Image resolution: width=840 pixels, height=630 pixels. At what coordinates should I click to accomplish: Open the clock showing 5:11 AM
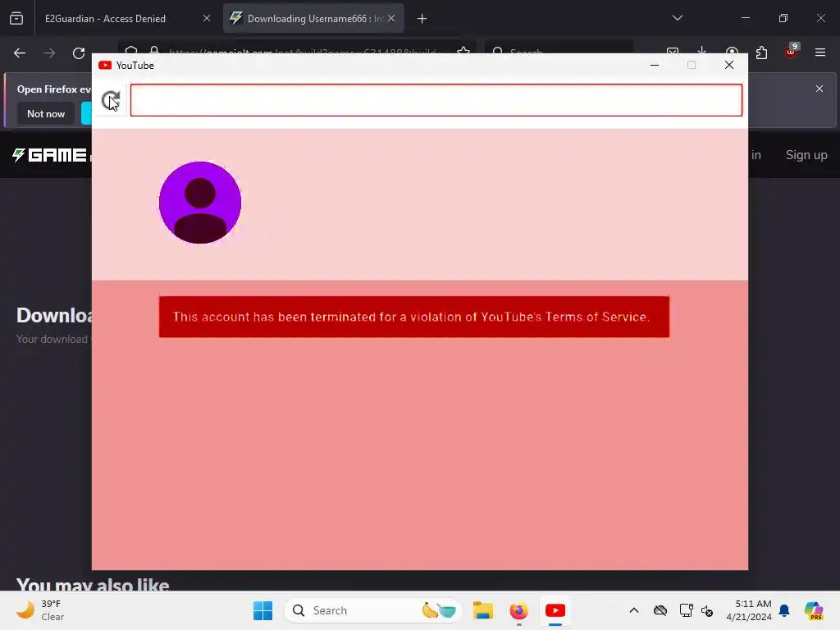point(749,610)
